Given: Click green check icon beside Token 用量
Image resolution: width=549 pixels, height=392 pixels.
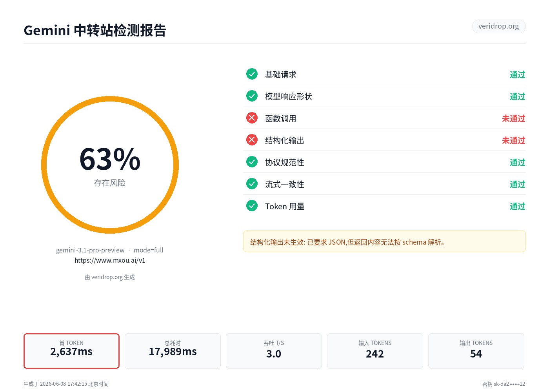Looking at the screenshot, I should pos(252,206).
